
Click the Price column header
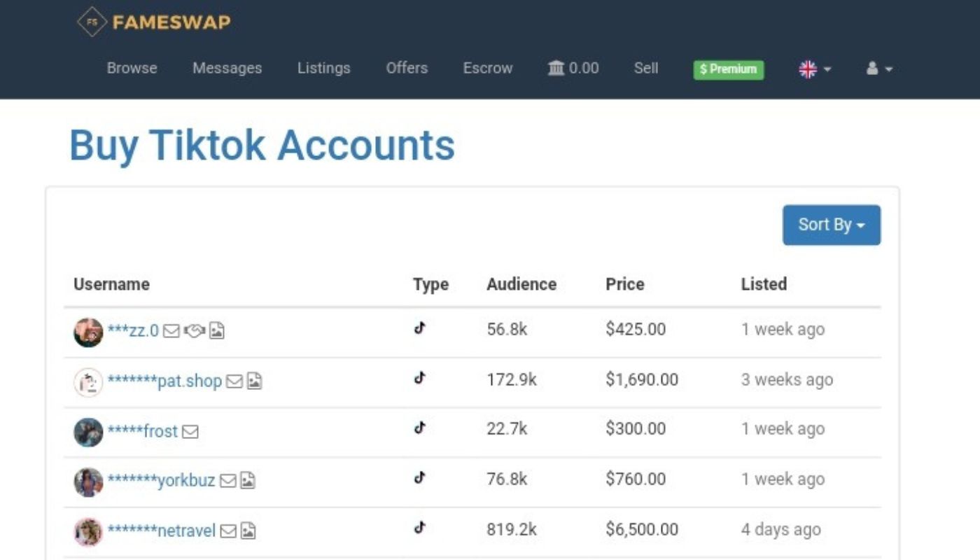[x=624, y=284]
